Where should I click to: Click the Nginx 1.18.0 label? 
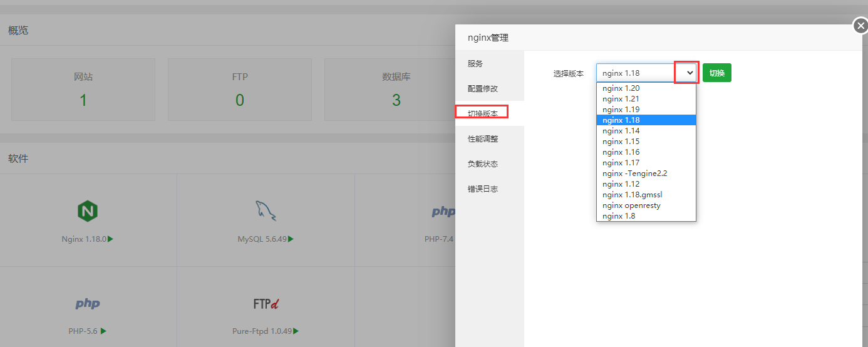[x=85, y=239]
